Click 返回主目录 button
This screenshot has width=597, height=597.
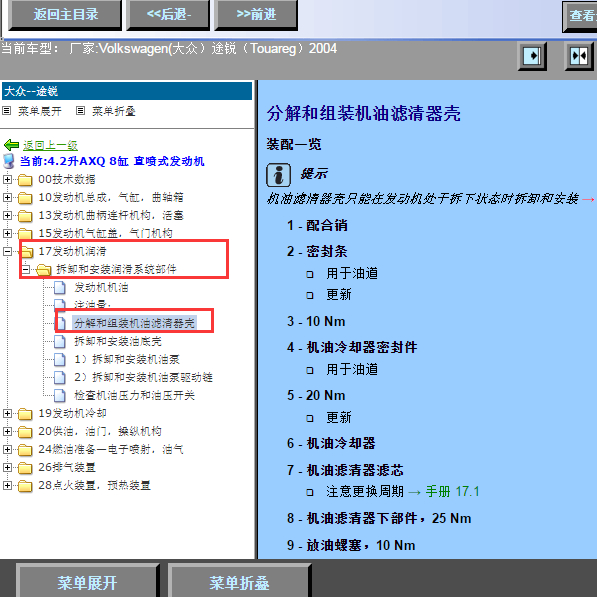(x=65, y=14)
